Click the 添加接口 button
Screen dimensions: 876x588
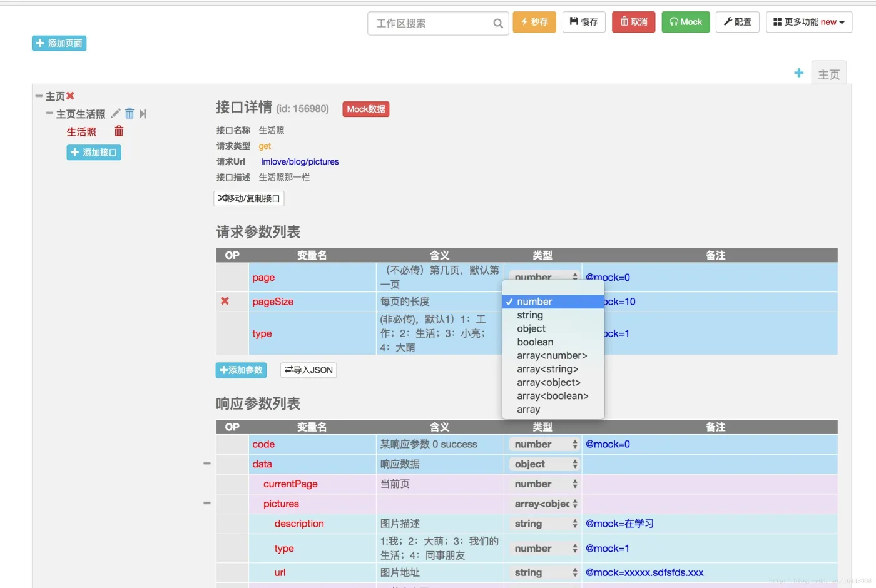coord(94,153)
